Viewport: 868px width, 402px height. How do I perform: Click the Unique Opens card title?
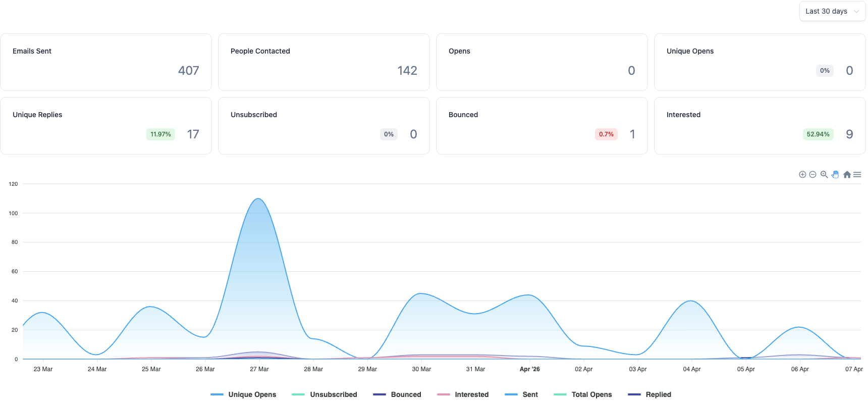tap(690, 51)
